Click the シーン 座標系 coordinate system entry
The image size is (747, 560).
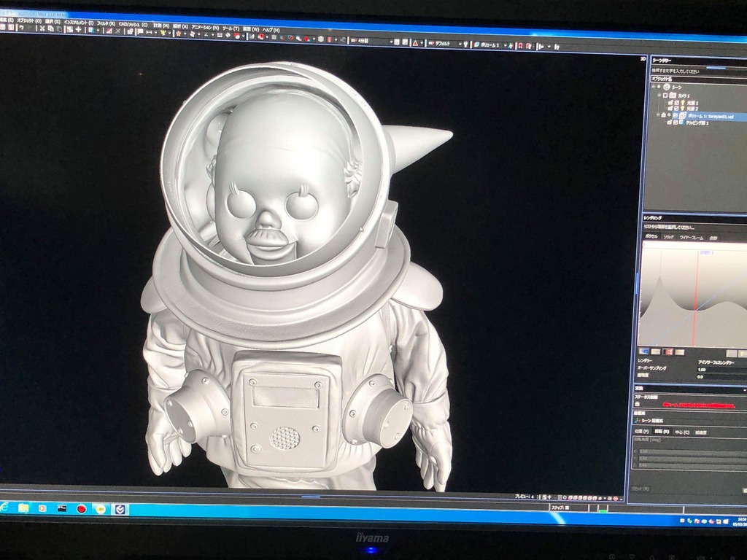tap(649, 421)
